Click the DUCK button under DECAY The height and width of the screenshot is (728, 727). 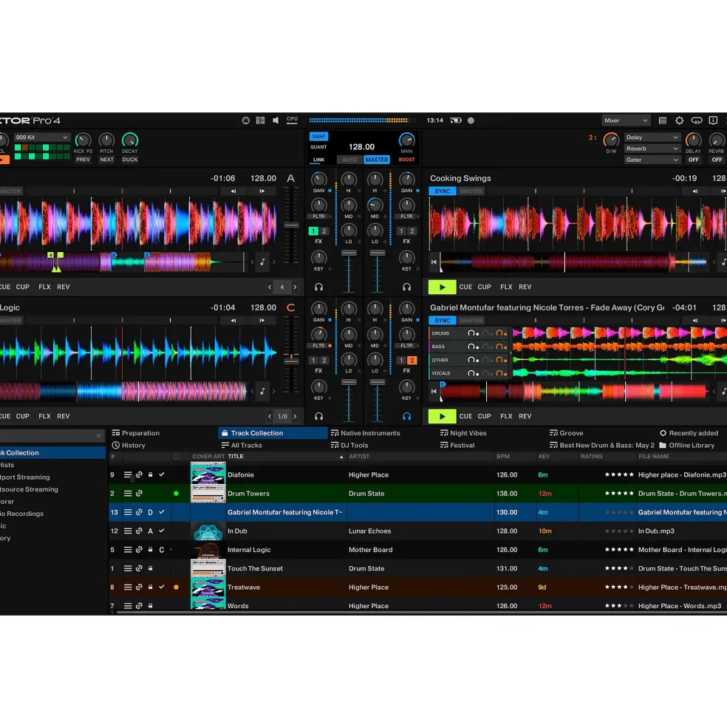pyautogui.click(x=130, y=160)
